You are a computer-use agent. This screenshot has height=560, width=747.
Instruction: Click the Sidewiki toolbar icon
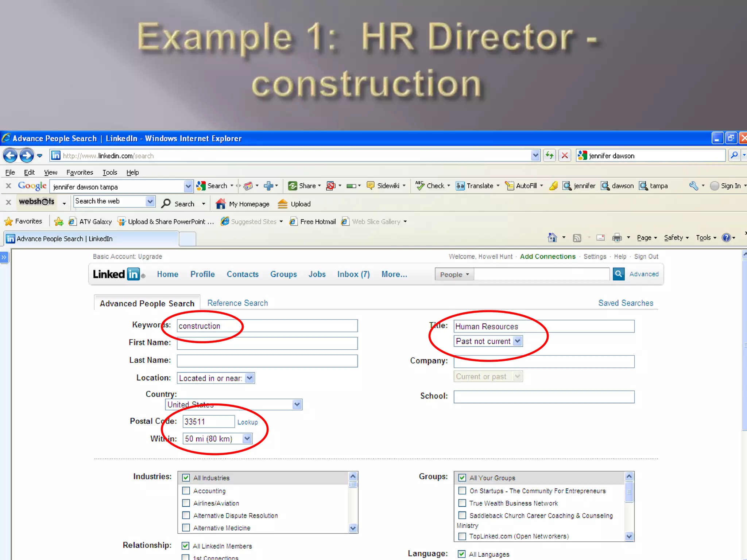371,186
